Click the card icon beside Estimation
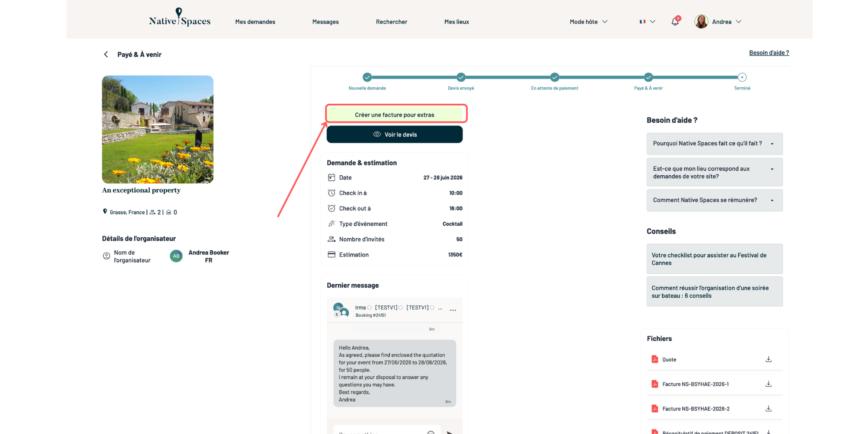This screenshot has width=868, height=434. pos(332,255)
